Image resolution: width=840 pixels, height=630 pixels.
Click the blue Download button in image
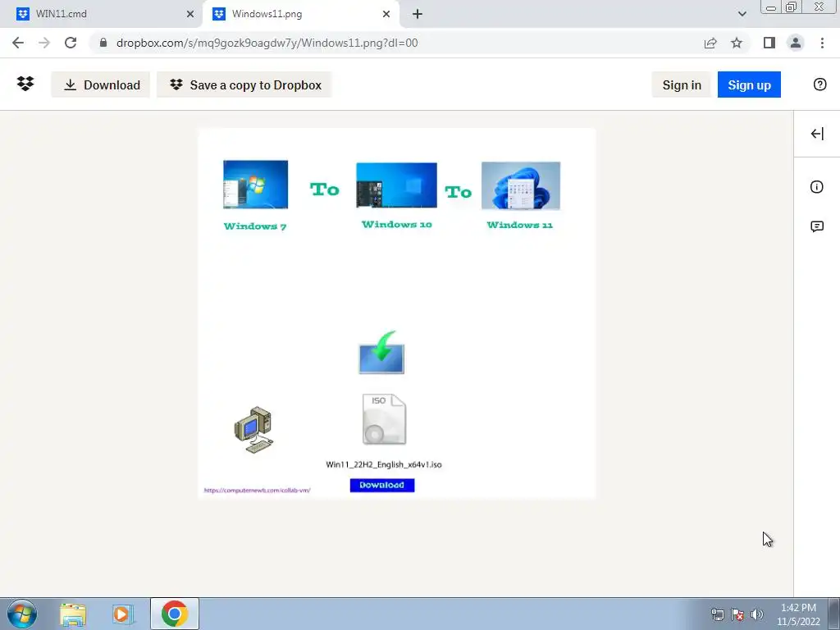(382, 485)
